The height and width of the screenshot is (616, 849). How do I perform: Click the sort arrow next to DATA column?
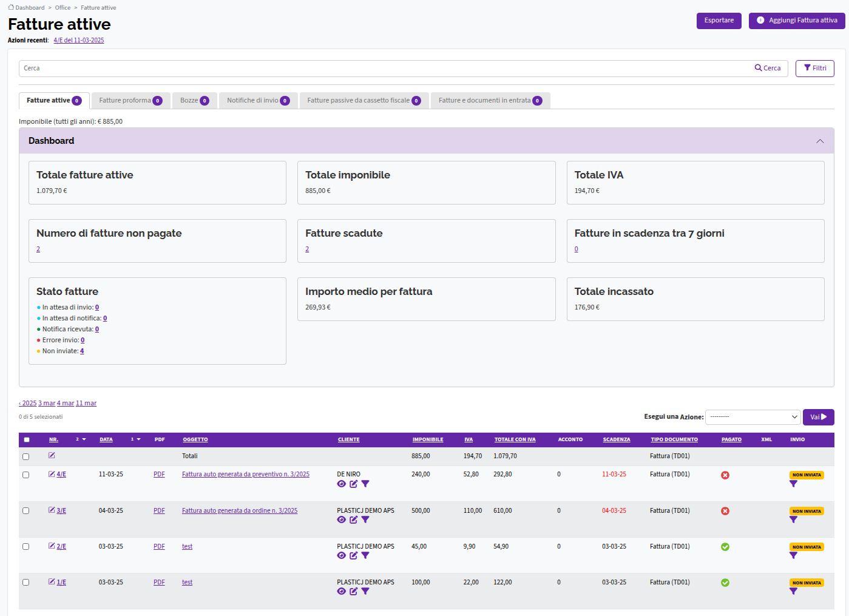point(138,439)
